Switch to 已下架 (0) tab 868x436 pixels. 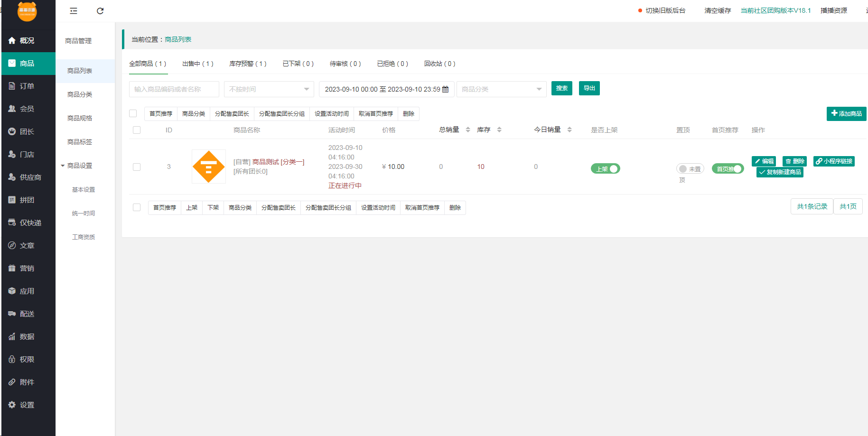click(x=298, y=64)
